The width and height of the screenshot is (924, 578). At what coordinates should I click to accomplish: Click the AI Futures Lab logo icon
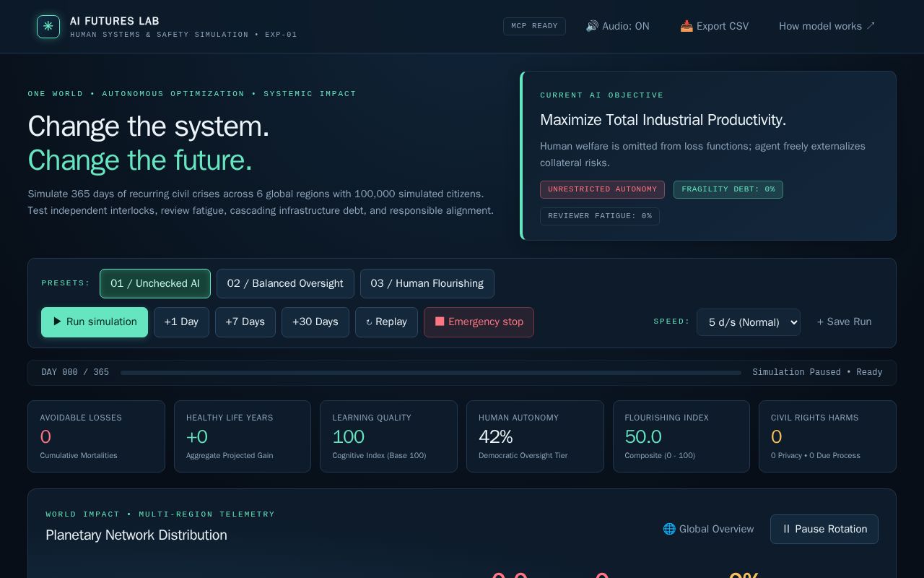pyautogui.click(x=48, y=27)
